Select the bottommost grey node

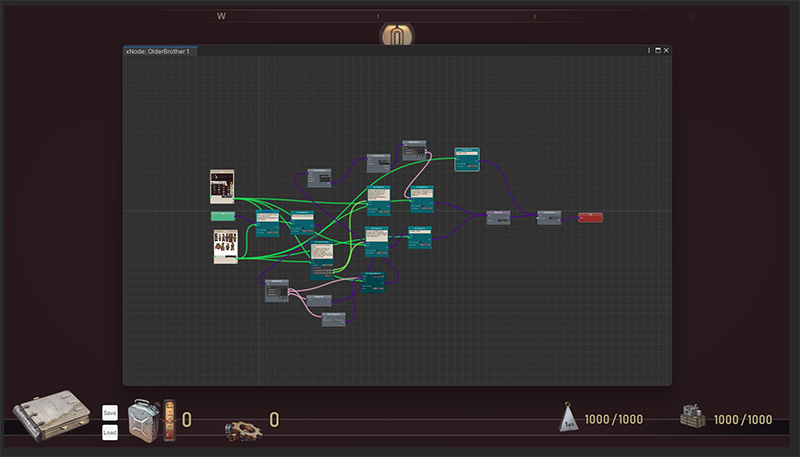334,319
